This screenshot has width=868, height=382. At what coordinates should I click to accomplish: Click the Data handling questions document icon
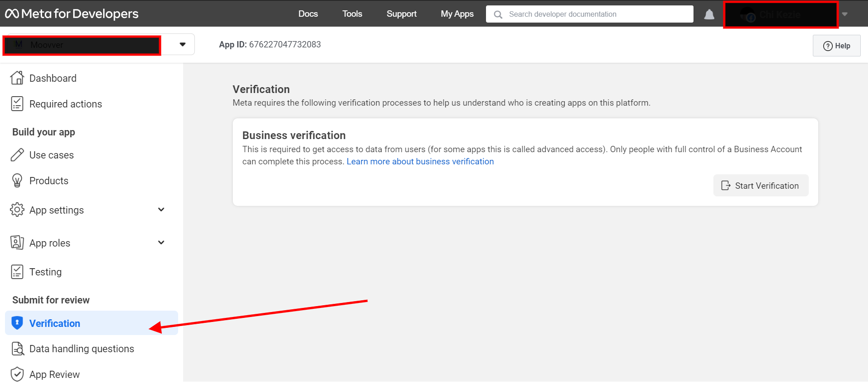[x=18, y=349]
